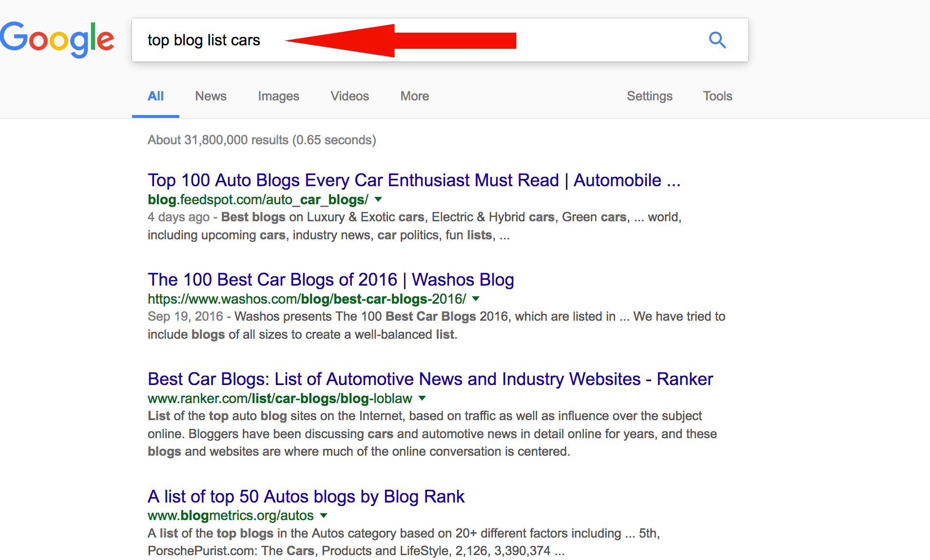Click the blog.feedspot.com/auto_car_blogs/ URL text
930x560 pixels.
point(258,200)
